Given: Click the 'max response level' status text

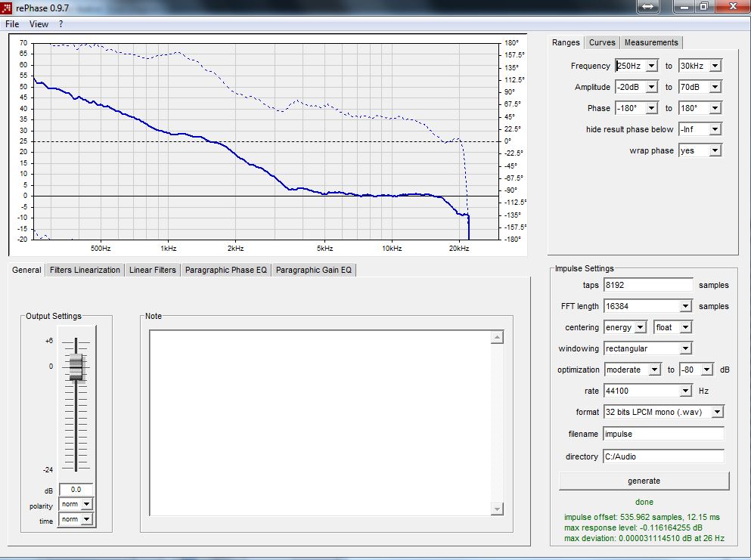Looking at the screenshot, I should click(x=633, y=528).
